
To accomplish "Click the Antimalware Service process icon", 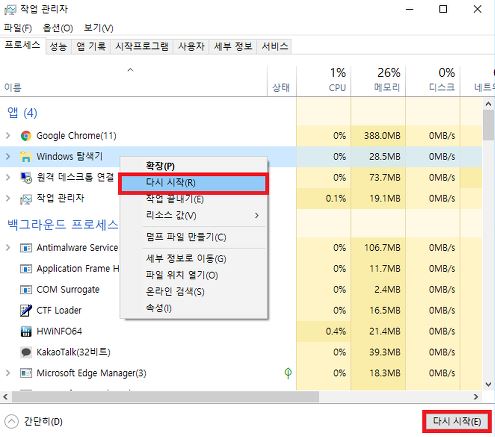I will tap(26, 248).
